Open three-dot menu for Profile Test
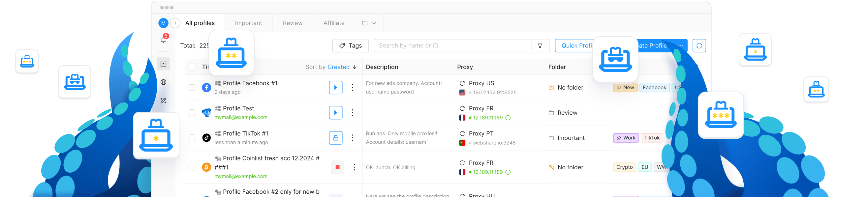The width and height of the screenshot is (868, 197). point(353,112)
